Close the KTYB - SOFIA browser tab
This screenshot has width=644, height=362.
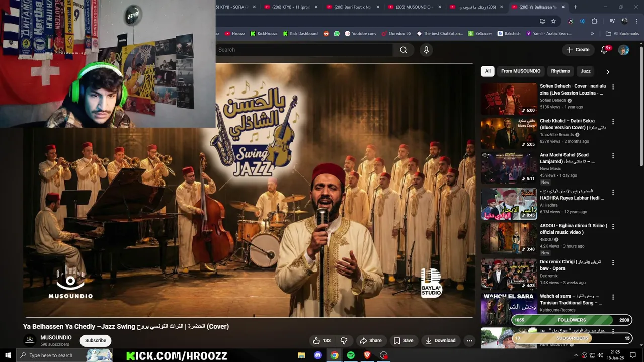point(254,7)
